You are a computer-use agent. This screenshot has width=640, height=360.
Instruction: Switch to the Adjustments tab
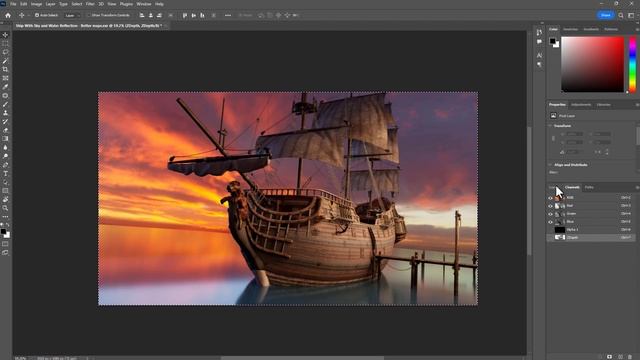pyautogui.click(x=581, y=105)
